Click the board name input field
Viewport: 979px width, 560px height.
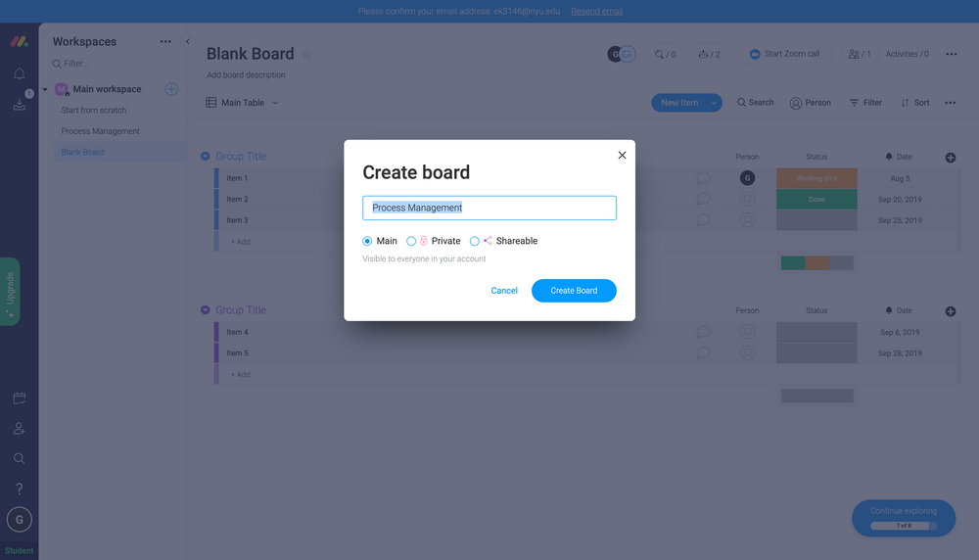point(489,208)
